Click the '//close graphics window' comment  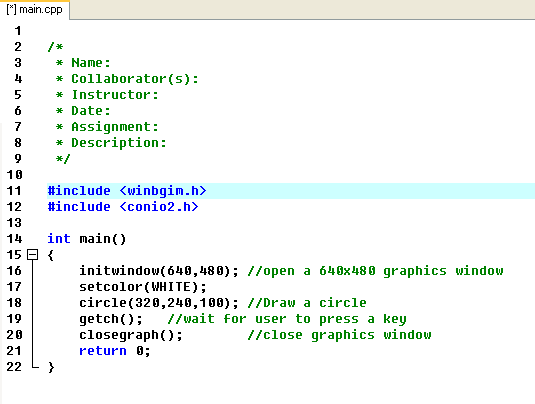click(x=339, y=335)
